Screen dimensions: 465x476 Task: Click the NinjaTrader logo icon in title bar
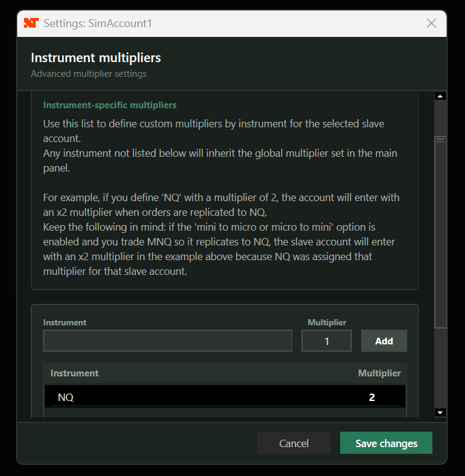(x=31, y=23)
